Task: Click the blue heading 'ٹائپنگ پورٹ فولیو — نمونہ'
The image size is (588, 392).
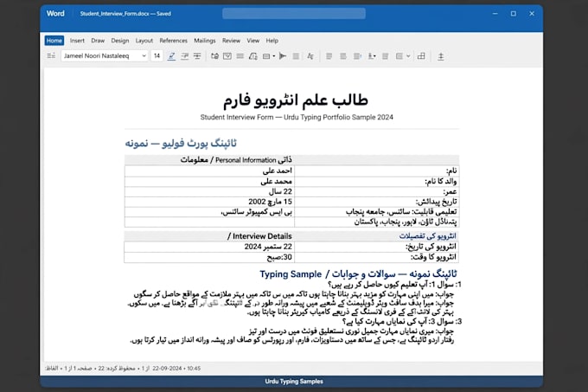Action: coord(181,143)
